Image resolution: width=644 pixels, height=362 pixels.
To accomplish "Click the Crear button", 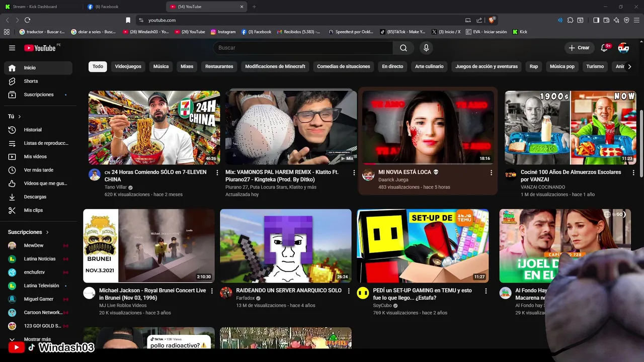I will tap(579, 48).
